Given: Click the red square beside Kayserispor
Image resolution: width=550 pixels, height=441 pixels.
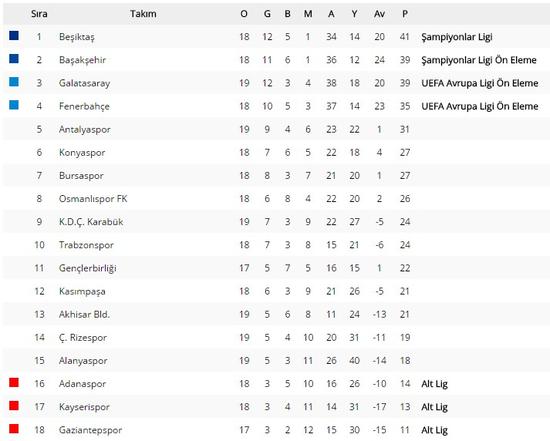Looking at the screenshot, I should pos(14,406).
